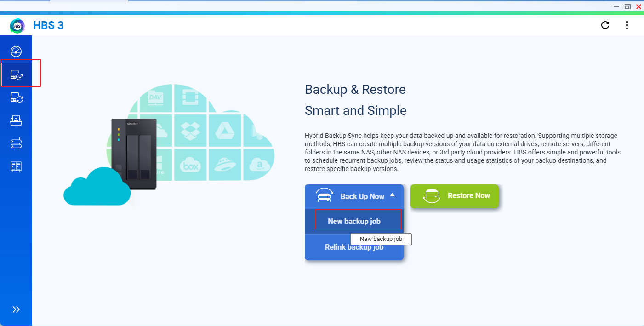
Task: Open the Jobs list sidebar icon
Action: 16,120
